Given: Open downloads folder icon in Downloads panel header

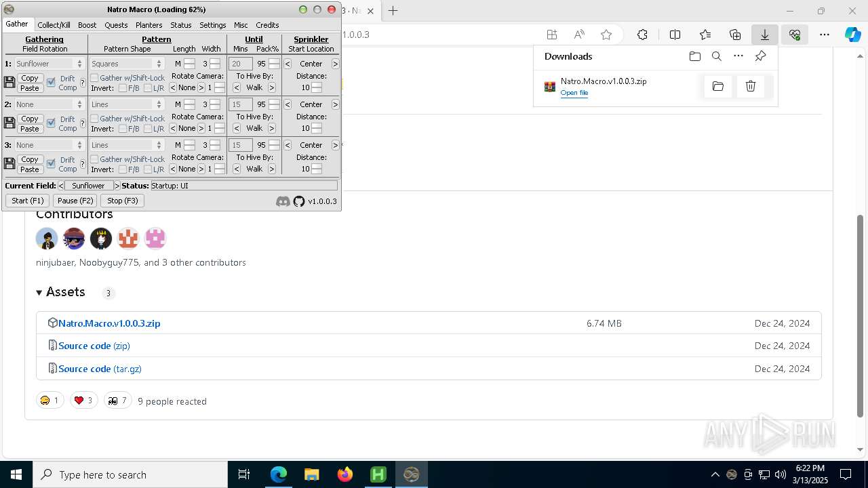Looking at the screenshot, I should pyautogui.click(x=694, y=56).
